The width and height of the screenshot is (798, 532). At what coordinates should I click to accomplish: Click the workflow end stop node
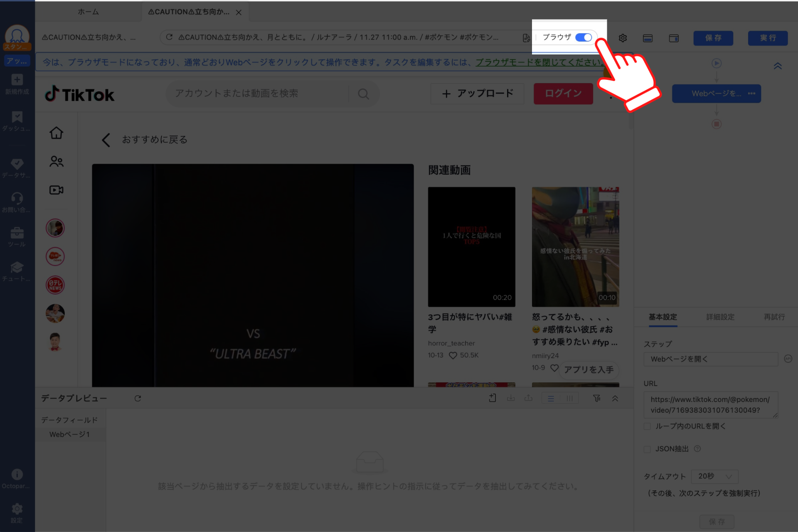pyautogui.click(x=716, y=124)
